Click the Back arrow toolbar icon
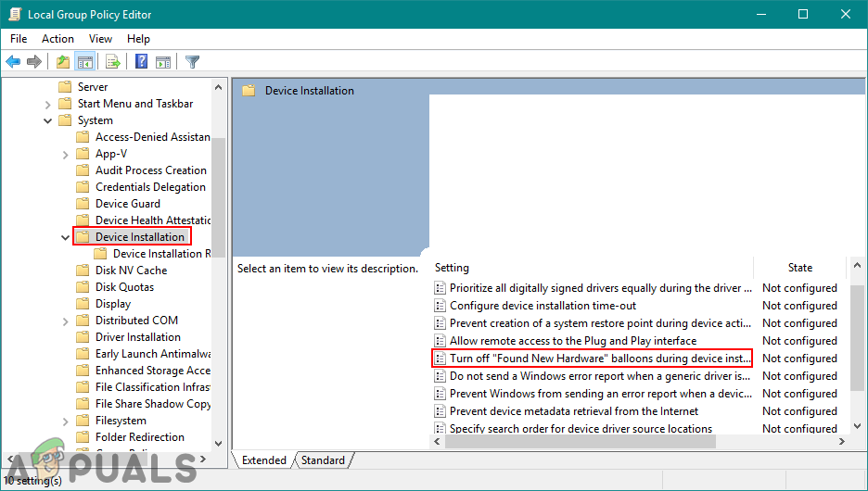Screen dimensions: 868x491 (x=13, y=61)
